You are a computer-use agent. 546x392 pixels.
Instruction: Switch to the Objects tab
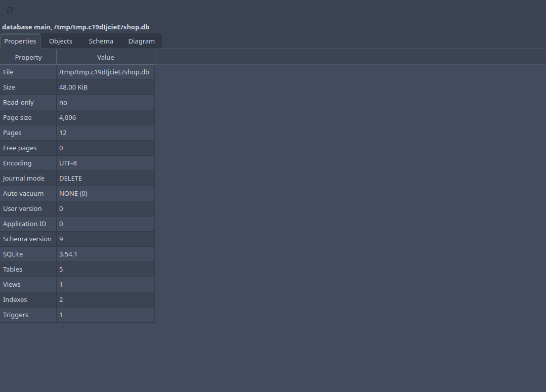pyautogui.click(x=61, y=41)
